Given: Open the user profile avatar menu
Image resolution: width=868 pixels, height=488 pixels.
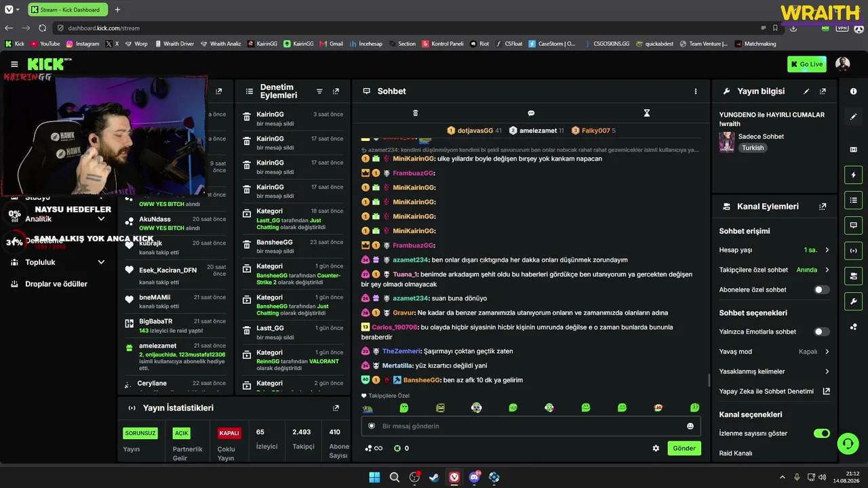Looking at the screenshot, I should point(843,64).
